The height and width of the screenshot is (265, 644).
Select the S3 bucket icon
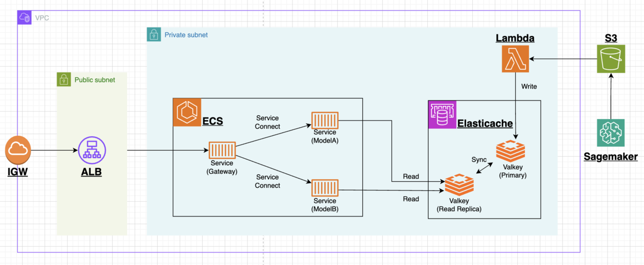611,58
